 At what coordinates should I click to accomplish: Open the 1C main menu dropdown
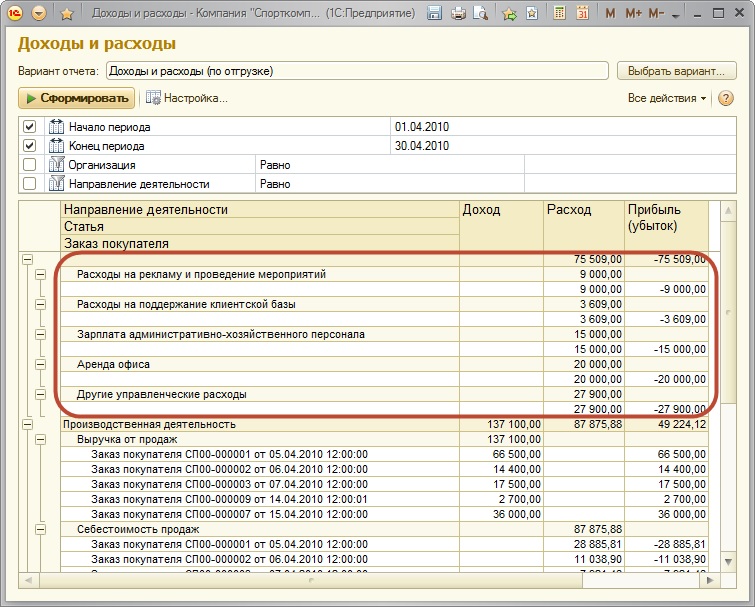pos(39,14)
